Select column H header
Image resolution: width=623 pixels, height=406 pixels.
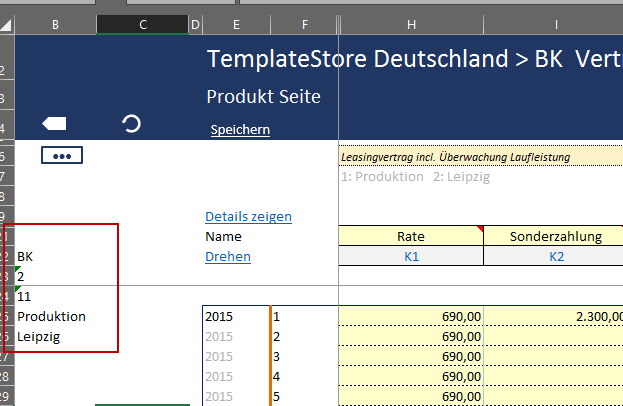tap(410, 24)
